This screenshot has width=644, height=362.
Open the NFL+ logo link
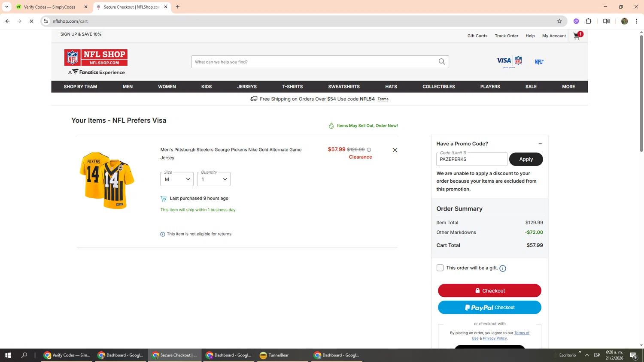click(x=539, y=62)
